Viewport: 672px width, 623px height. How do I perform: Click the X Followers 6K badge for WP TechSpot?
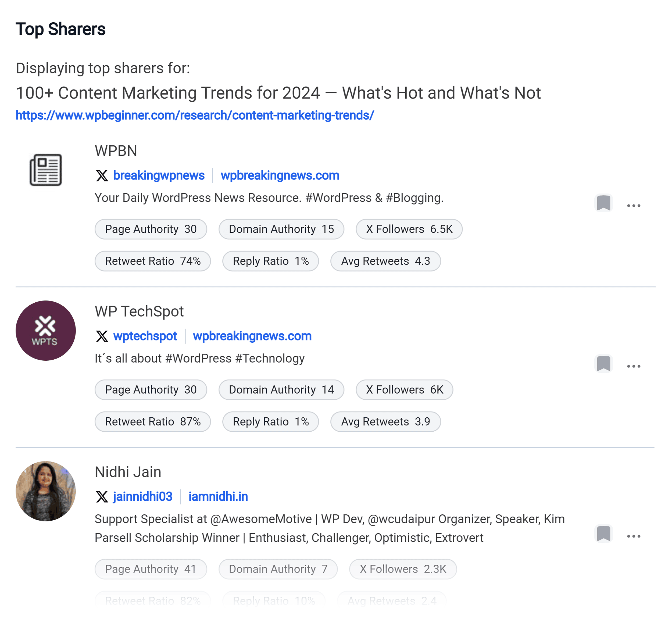pyautogui.click(x=404, y=390)
